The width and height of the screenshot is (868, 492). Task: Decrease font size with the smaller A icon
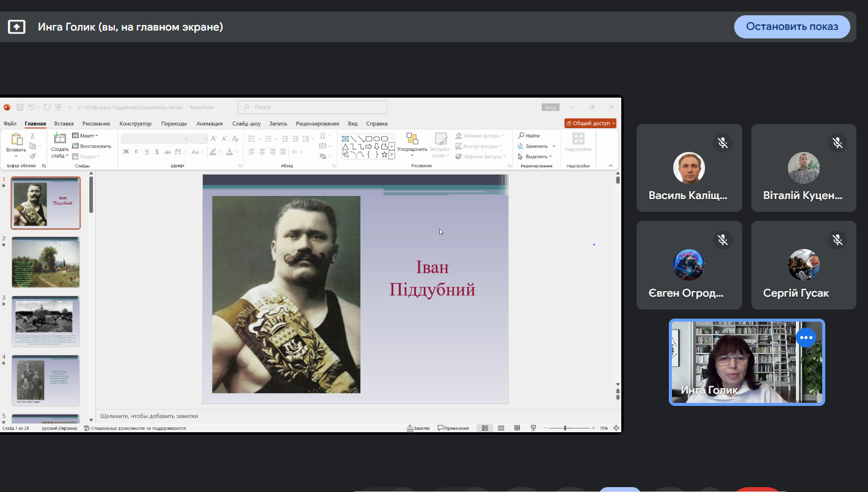point(224,139)
